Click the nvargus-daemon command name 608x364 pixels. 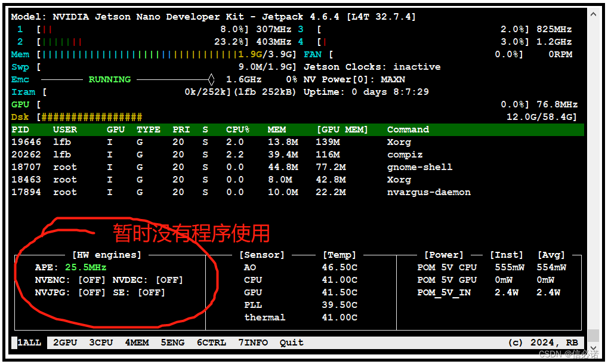pos(428,192)
